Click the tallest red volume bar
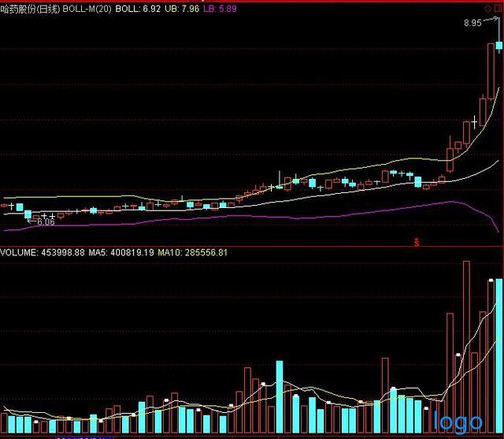Image resolution: width=504 pixels, height=439 pixels. [x=465, y=347]
